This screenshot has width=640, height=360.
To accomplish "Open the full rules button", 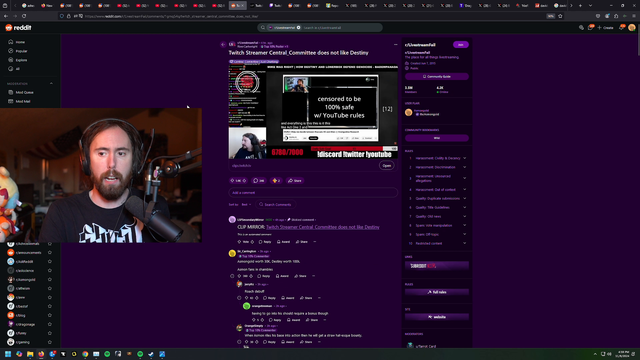I will 437,292.
